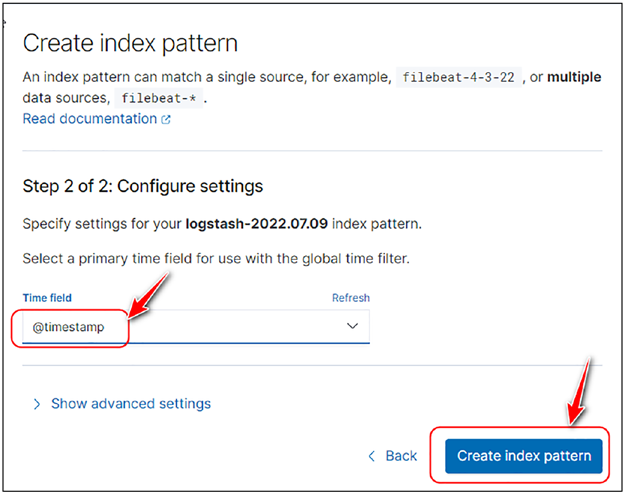
Task: Click the down chevron in Time field
Action: point(352,326)
